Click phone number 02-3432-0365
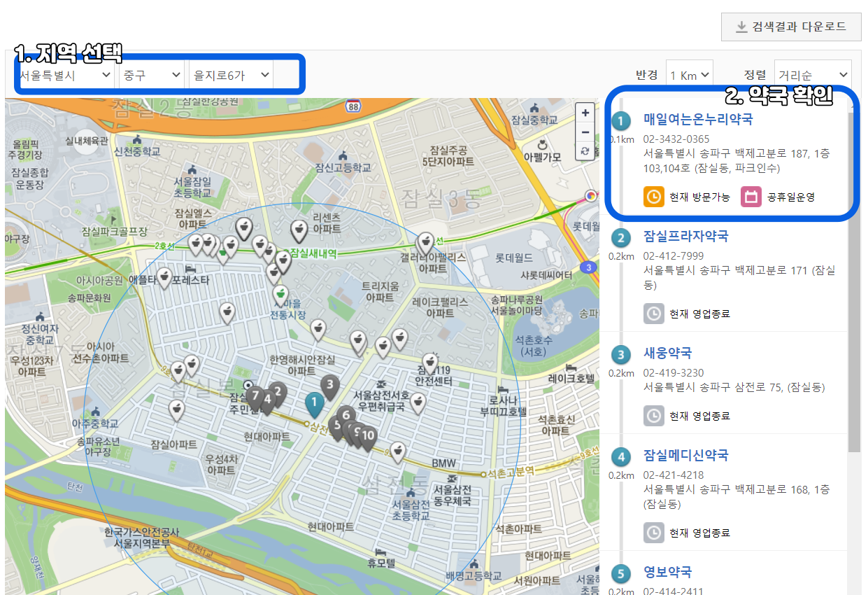 tap(676, 139)
